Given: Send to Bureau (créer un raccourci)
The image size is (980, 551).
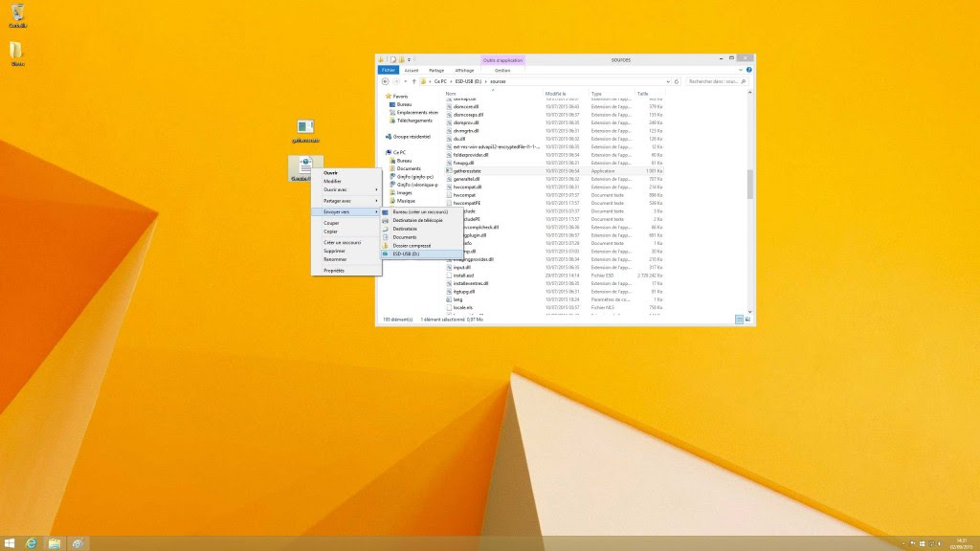Looking at the screenshot, I should [422, 211].
